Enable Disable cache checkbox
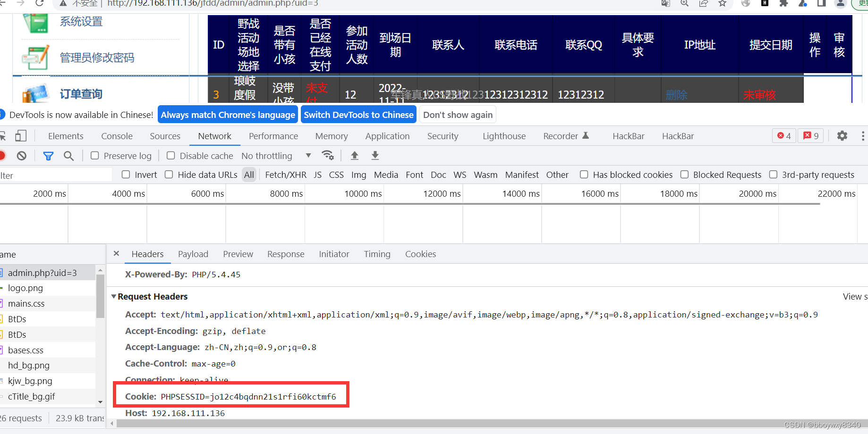This screenshot has width=868, height=434. (171, 156)
